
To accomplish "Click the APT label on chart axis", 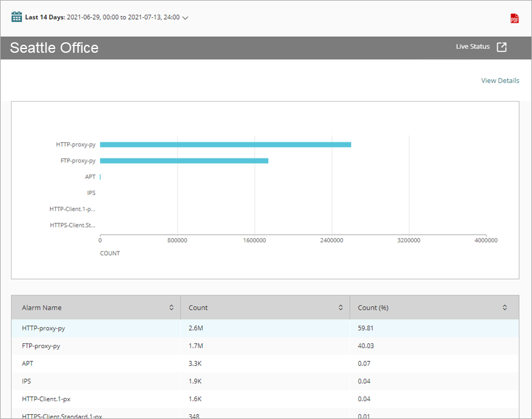I will (x=90, y=177).
